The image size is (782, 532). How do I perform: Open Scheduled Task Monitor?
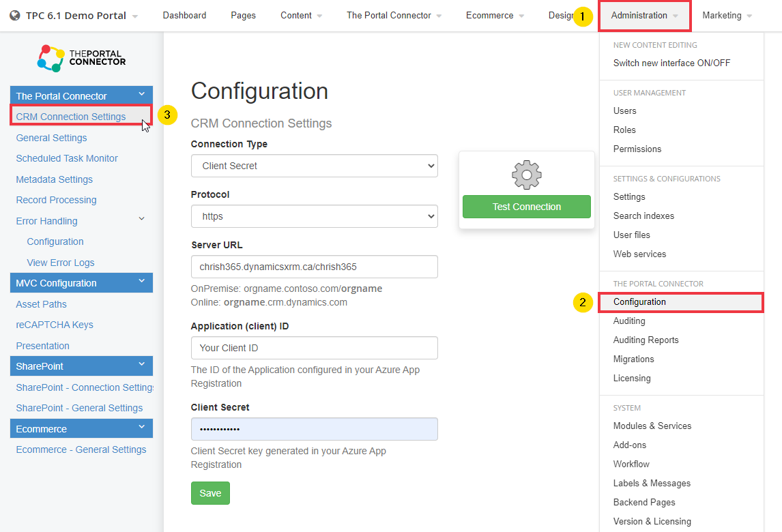pyautogui.click(x=67, y=158)
